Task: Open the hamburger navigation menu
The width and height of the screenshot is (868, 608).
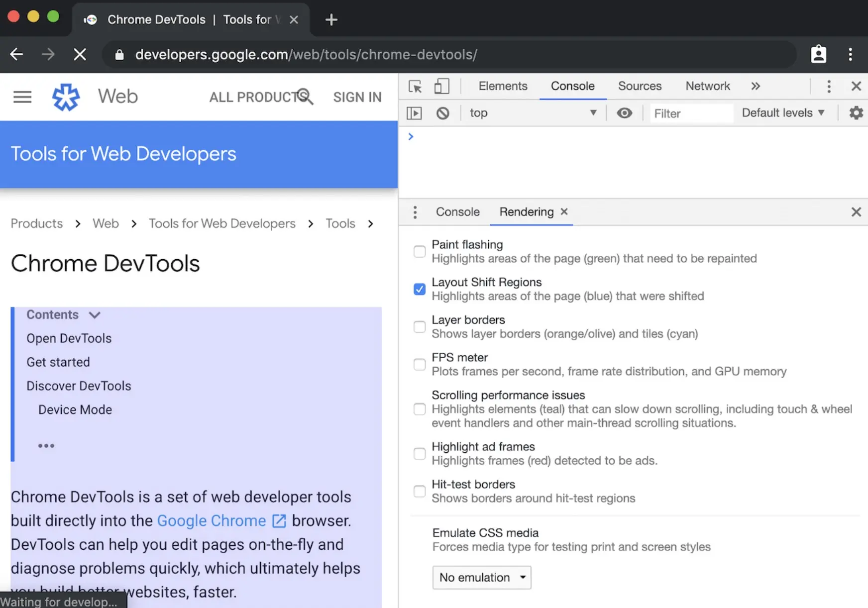Action: point(22,97)
